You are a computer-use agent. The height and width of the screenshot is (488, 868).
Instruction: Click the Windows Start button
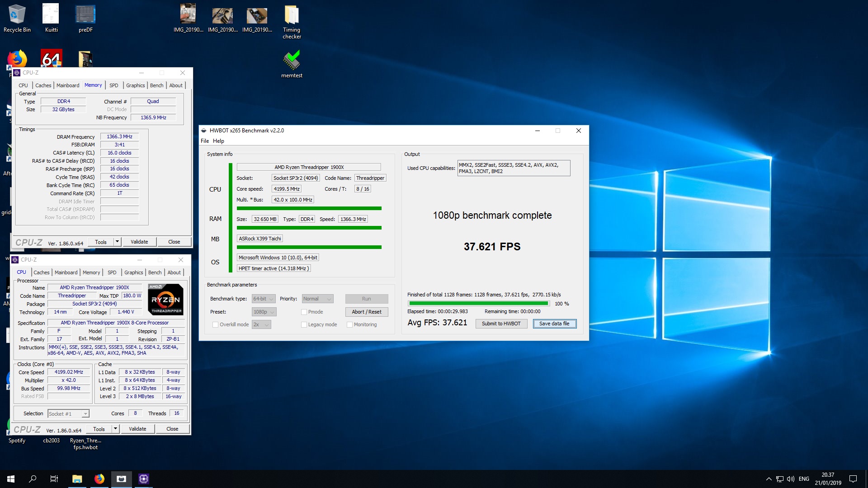(11, 479)
